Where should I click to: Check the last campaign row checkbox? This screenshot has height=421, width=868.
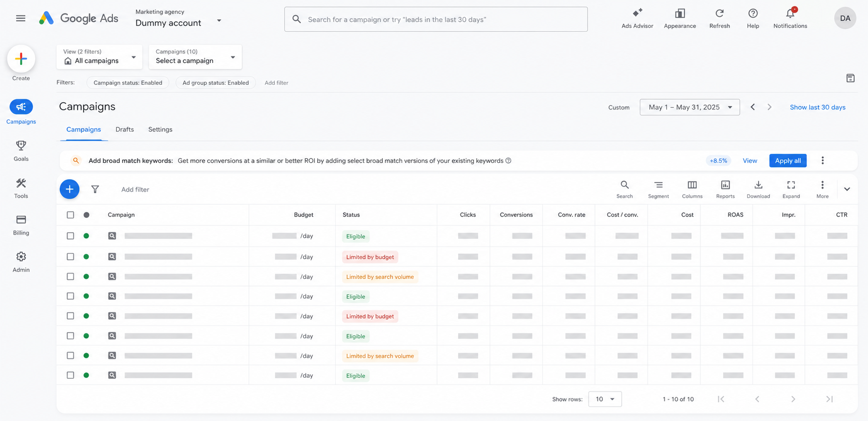[x=70, y=375]
